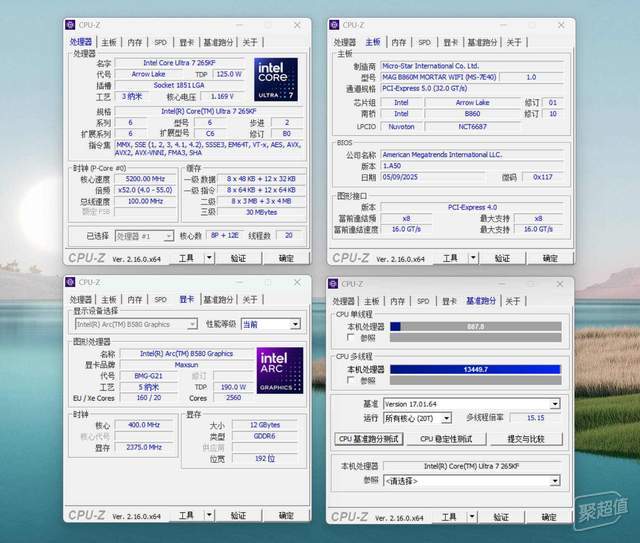640x543 pixels.
Task: Click the GPU code name BMG-G21
Action: pos(148,376)
